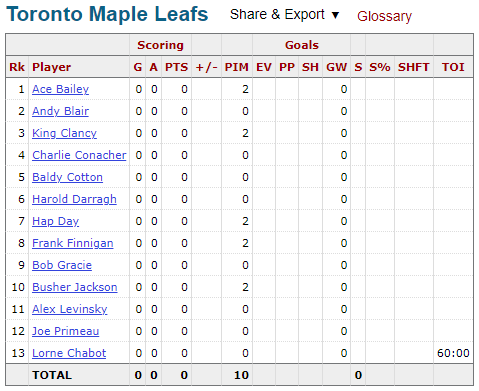Open King Clancy's player page

tap(64, 133)
